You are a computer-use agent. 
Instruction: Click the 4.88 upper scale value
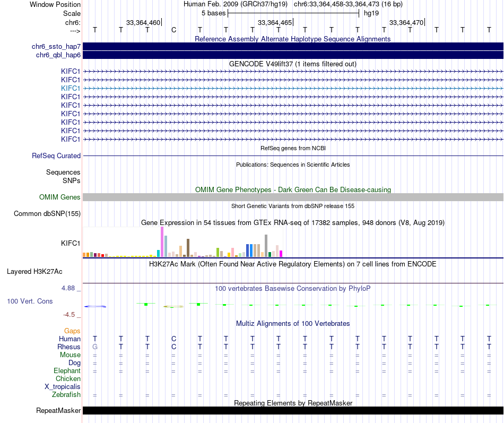pyautogui.click(x=68, y=288)
